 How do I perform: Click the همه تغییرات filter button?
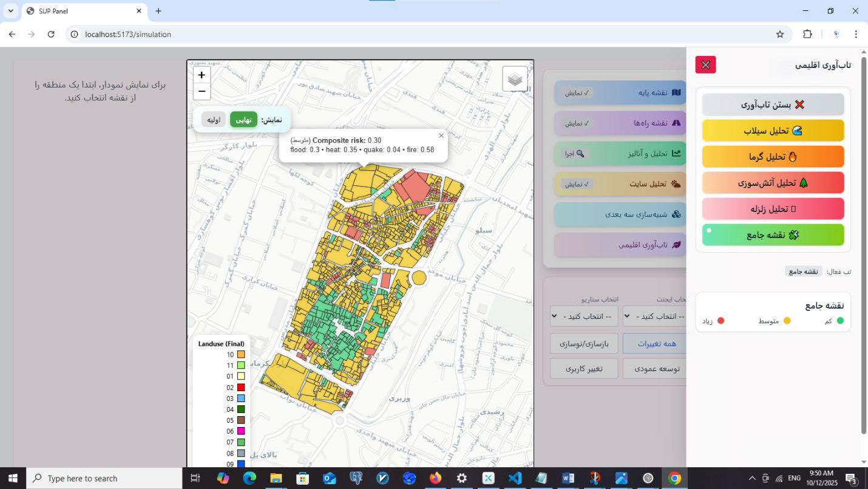pyautogui.click(x=655, y=343)
